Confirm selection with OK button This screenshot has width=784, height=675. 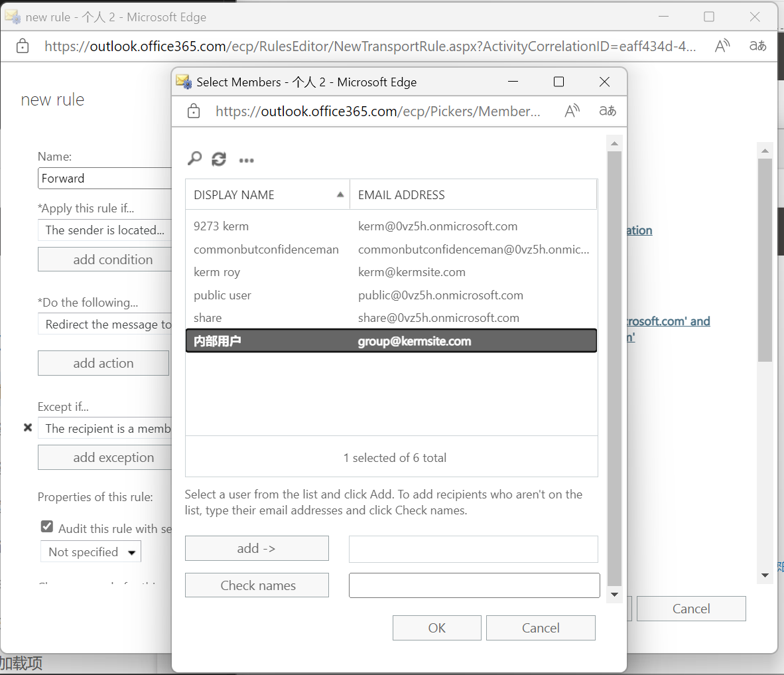click(x=436, y=628)
